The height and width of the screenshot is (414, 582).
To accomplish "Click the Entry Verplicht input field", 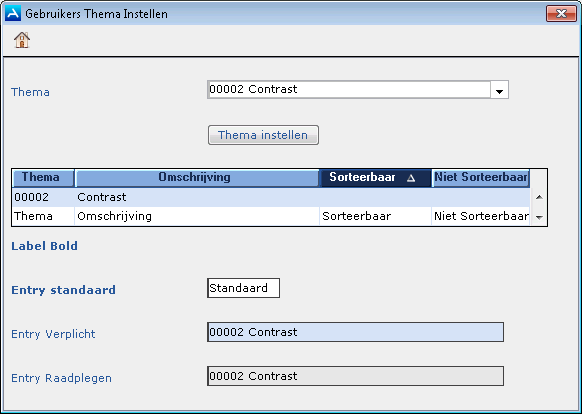I will point(355,332).
